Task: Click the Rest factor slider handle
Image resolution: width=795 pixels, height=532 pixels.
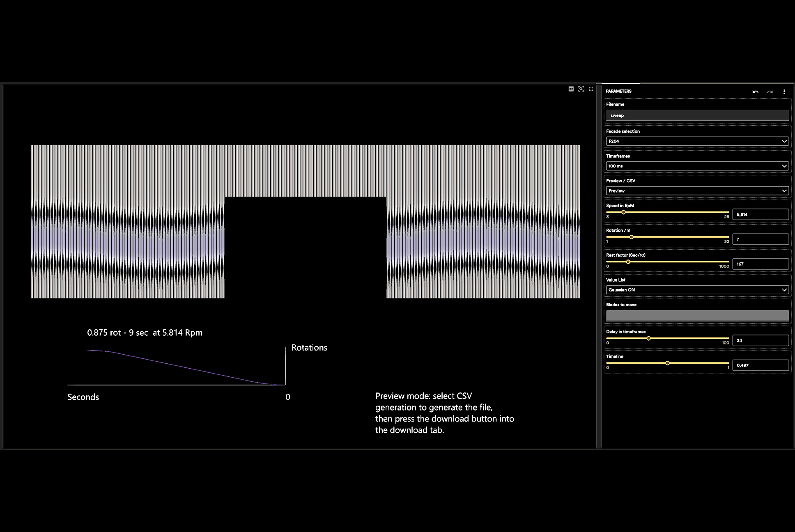Action: [628, 262]
